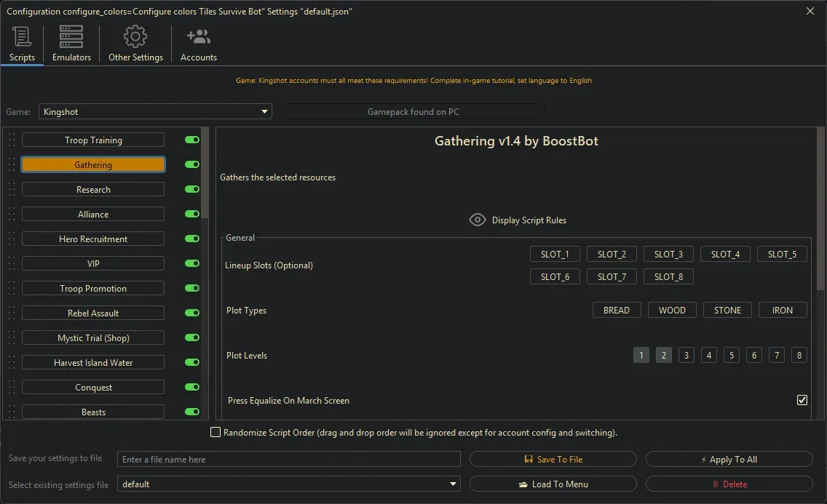The image size is (827, 504).
Task: Disable the Hero Recruitment script toggle
Action: pyautogui.click(x=192, y=239)
